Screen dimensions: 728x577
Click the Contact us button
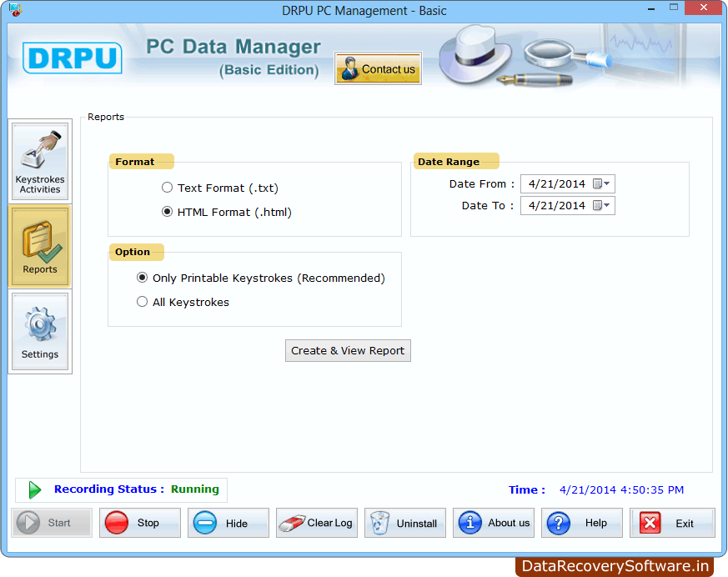pos(378,68)
